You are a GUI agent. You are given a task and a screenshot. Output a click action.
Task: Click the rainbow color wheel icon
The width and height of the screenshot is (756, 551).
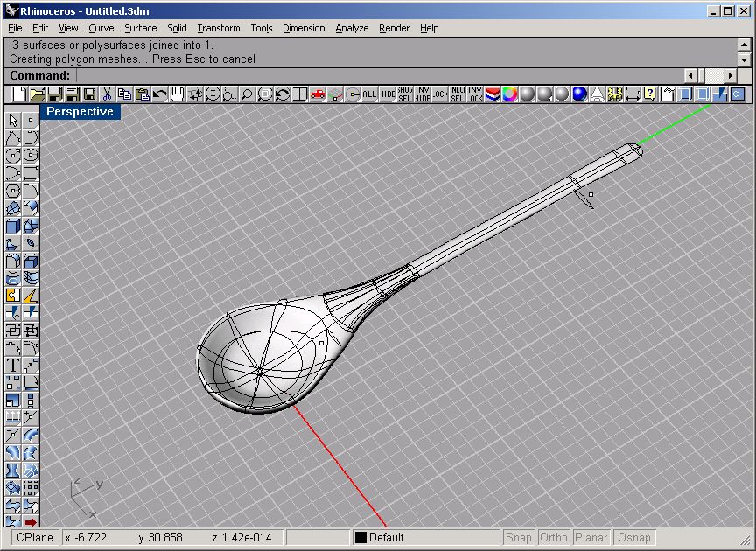pos(509,94)
